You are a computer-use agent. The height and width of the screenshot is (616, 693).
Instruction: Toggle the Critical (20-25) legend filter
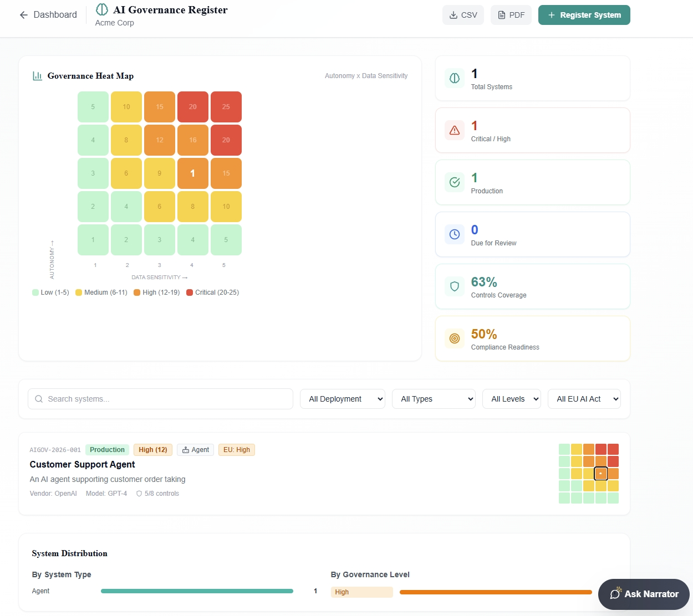point(212,292)
